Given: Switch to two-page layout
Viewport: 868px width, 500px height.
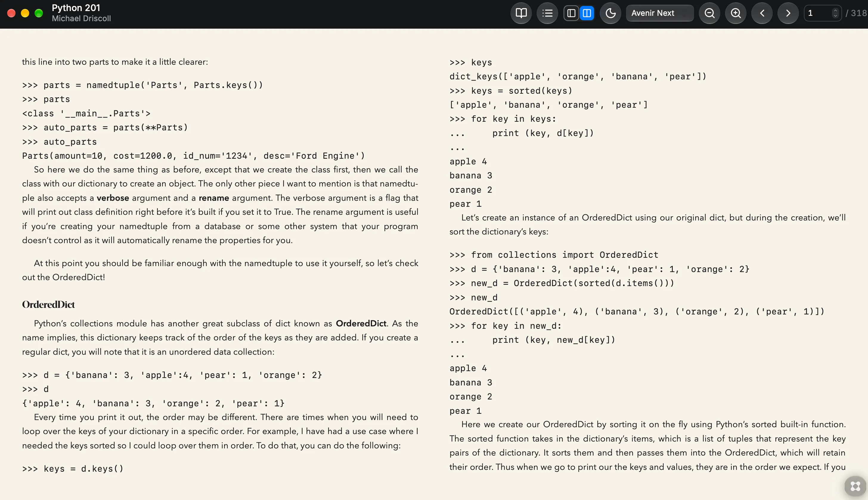Looking at the screenshot, I should click(587, 13).
